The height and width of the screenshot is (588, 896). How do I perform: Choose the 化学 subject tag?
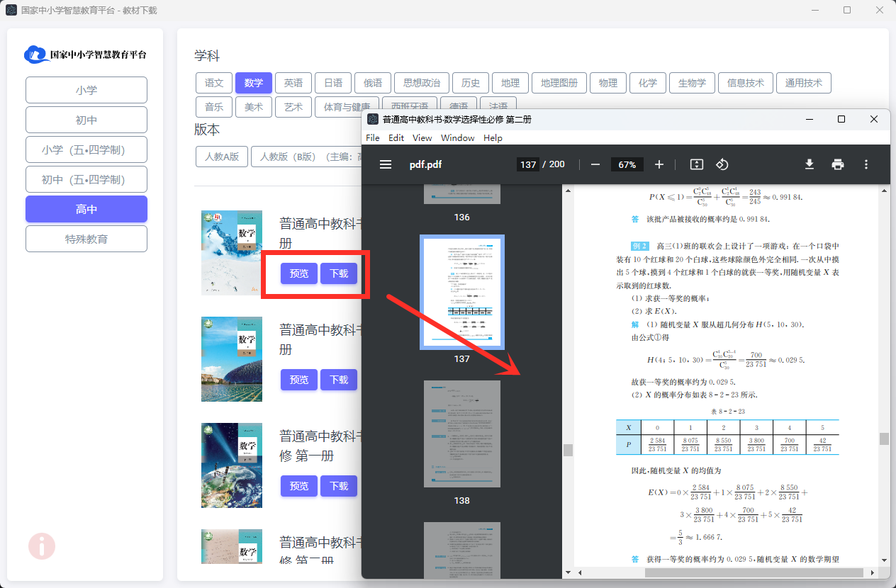coord(648,83)
